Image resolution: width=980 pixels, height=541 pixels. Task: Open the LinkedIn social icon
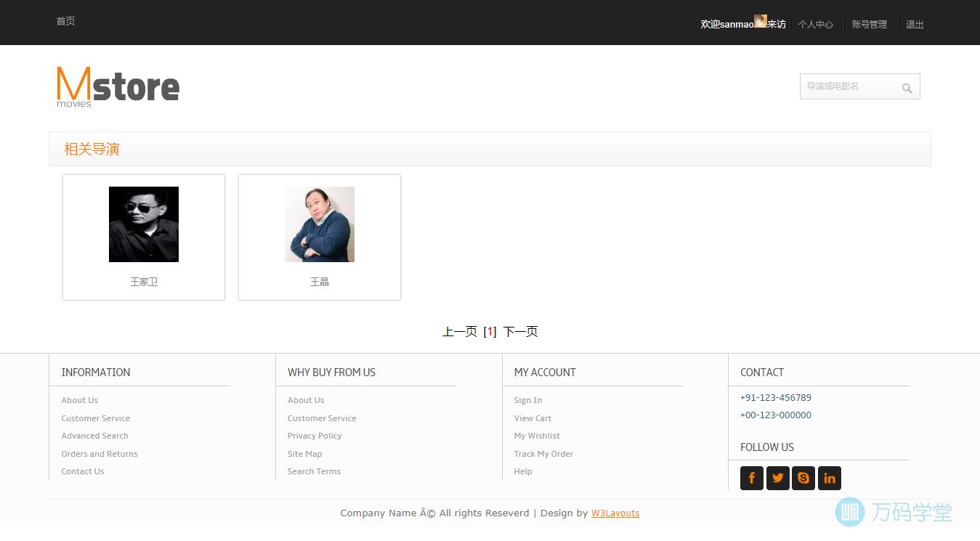[x=830, y=478]
